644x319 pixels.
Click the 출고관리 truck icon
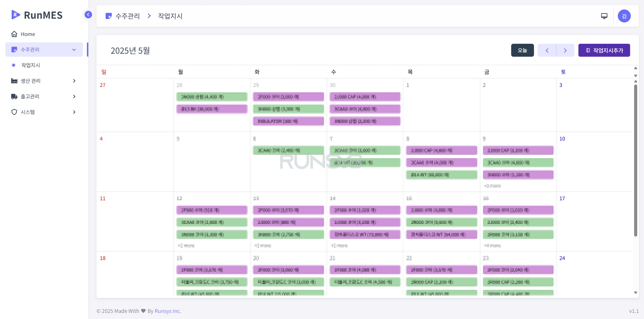[x=14, y=96]
